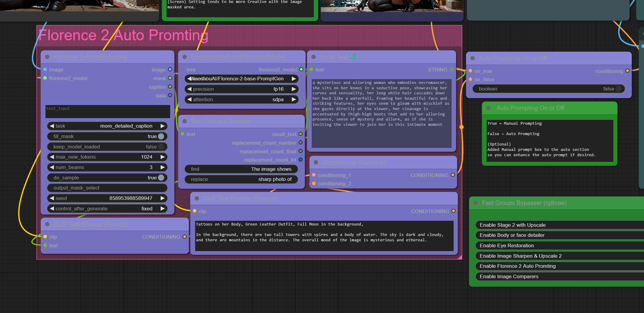Click the Show Text node collapse dot
The width and height of the screenshot is (644, 313).
[313, 57]
